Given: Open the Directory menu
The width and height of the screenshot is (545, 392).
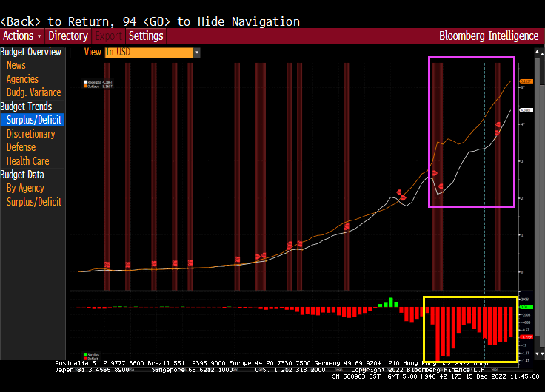Looking at the screenshot, I should [68, 36].
